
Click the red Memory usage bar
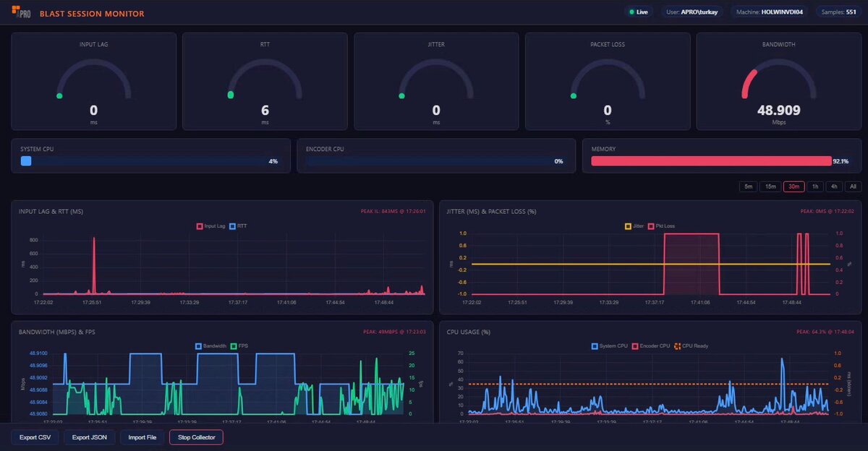[x=711, y=161]
